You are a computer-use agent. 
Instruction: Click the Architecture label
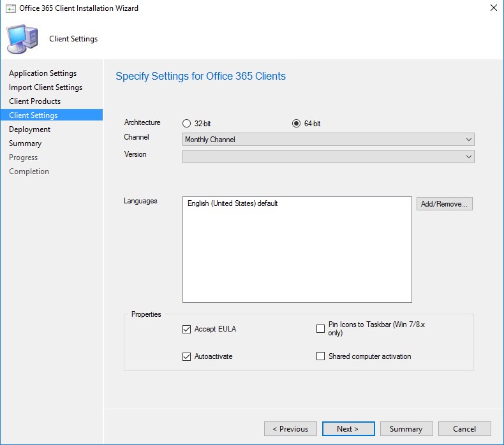coord(142,122)
